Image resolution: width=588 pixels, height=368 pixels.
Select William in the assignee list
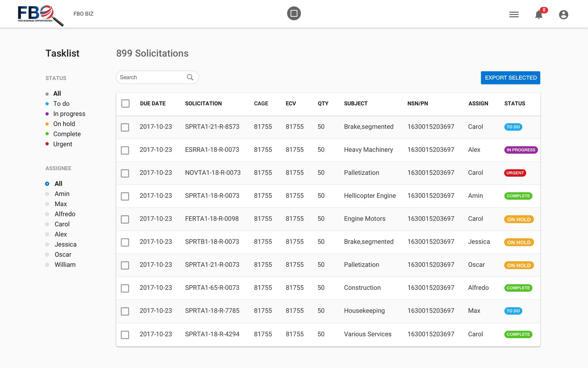pyautogui.click(x=65, y=265)
